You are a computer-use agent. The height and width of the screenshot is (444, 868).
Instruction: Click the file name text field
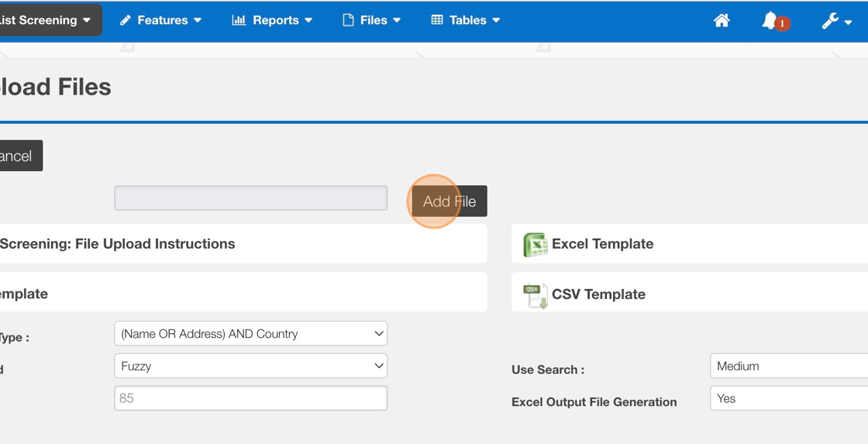(250, 198)
